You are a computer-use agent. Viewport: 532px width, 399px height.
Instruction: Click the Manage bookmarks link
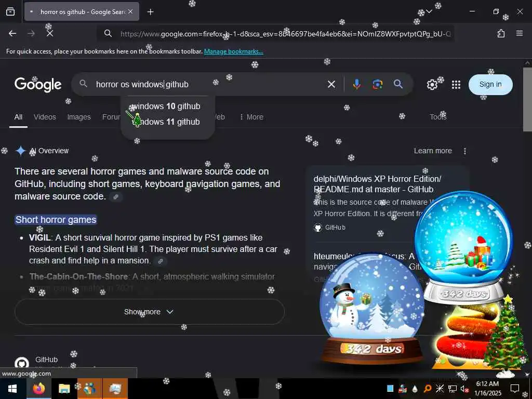233,51
